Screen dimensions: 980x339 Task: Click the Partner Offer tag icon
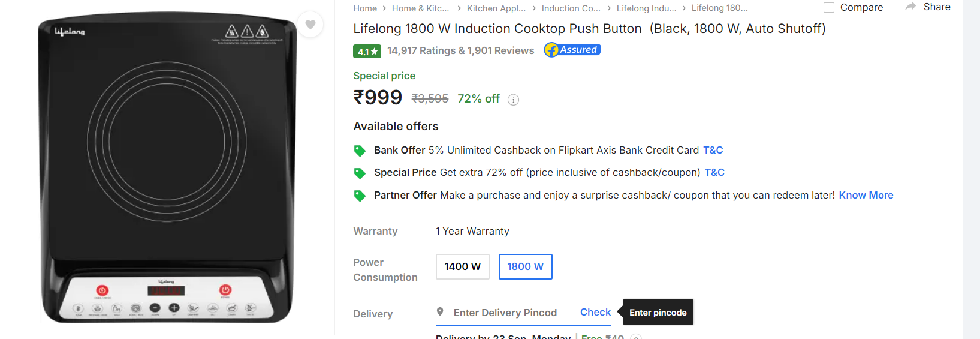click(360, 196)
